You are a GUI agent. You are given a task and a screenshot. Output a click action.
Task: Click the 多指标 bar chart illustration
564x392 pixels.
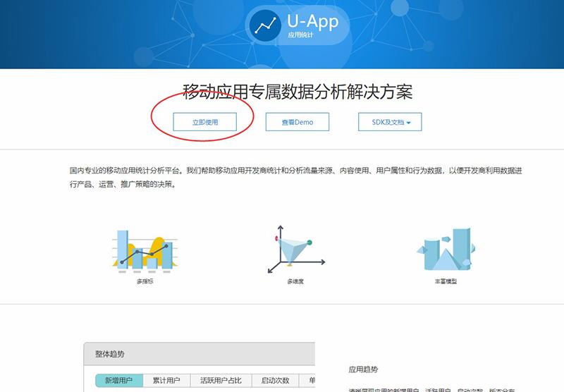(x=145, y=250)
